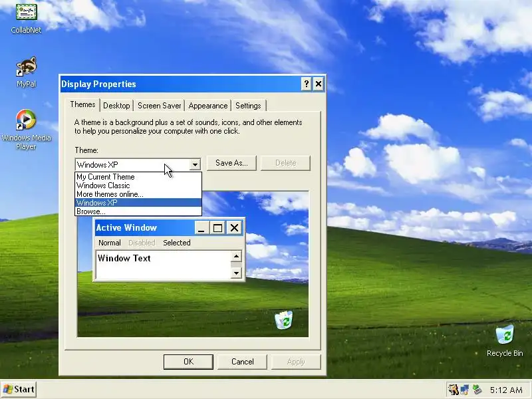Image resolution: width=532 pixels, height=399 pixels.
Task: Click Disabled in the preview menu bar
Action: 142,243
